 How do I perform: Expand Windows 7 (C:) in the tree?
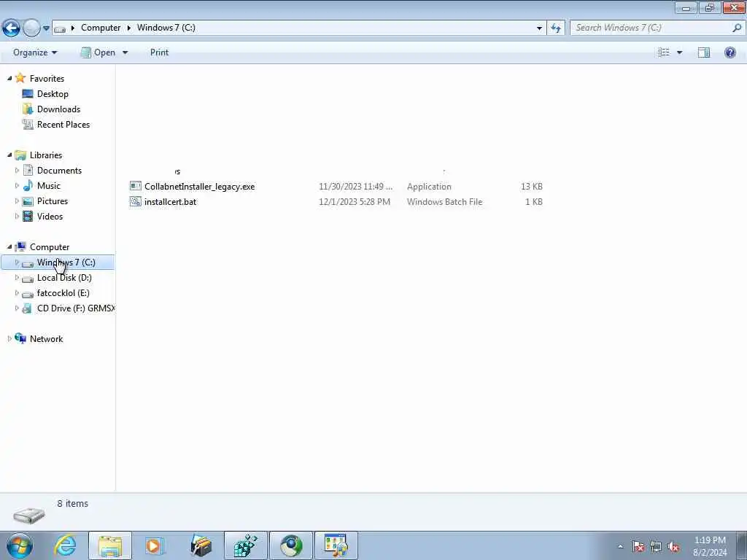click(18, 262)
